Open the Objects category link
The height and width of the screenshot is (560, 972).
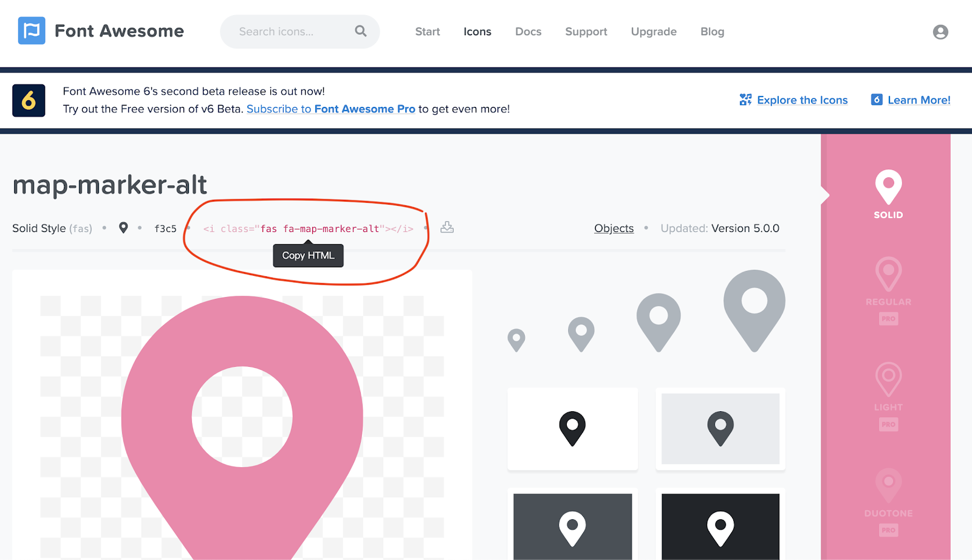[614, 228]
